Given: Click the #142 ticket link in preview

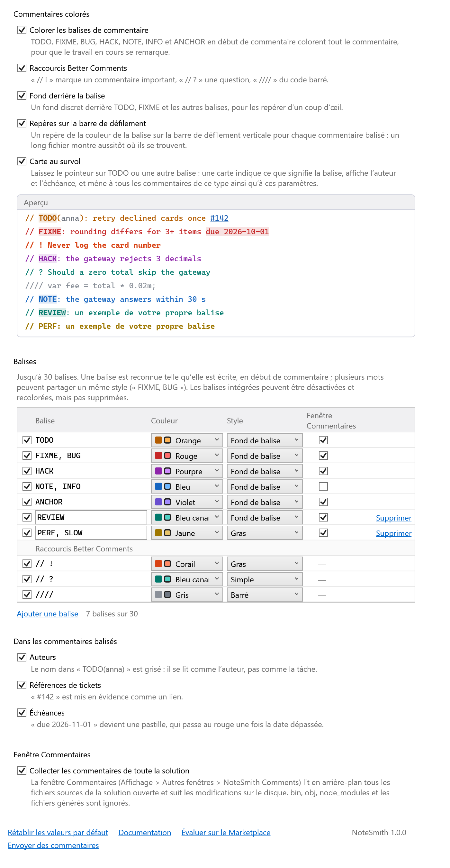Looking at the screenshot, I should 219,218.
